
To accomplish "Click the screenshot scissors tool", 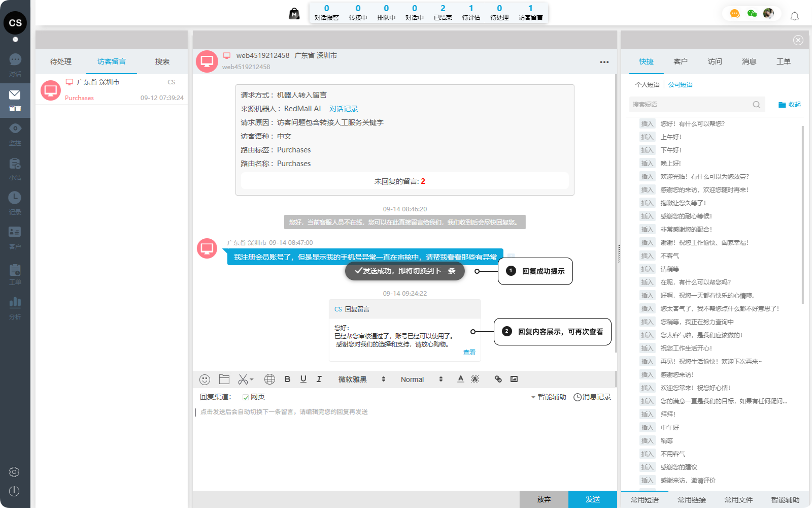I will pyautogui.click(x=244, y=379).
